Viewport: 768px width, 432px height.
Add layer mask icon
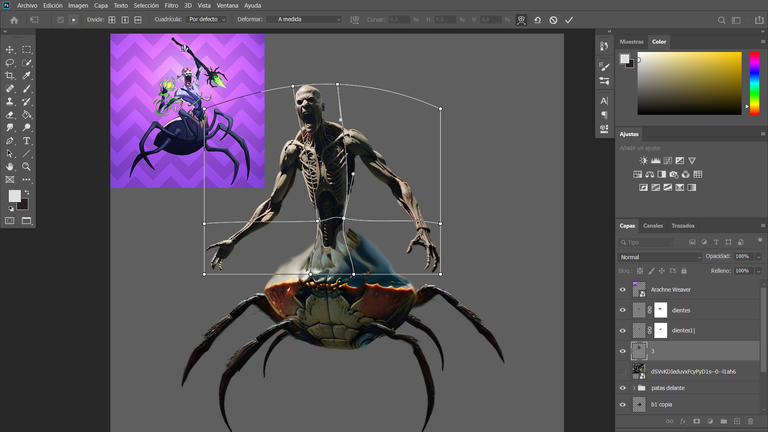(x=696, y=421)
